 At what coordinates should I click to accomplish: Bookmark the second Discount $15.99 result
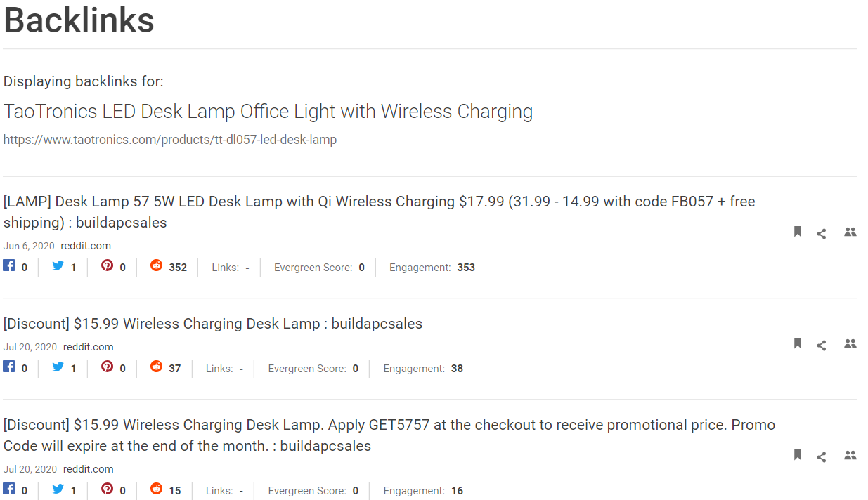pyautogui.click(x=798, y=343)
